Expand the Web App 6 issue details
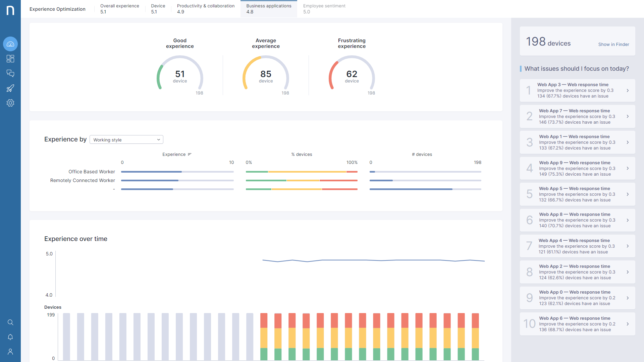The height and width of the screenshot is (362, 644). tap(628, 324)
